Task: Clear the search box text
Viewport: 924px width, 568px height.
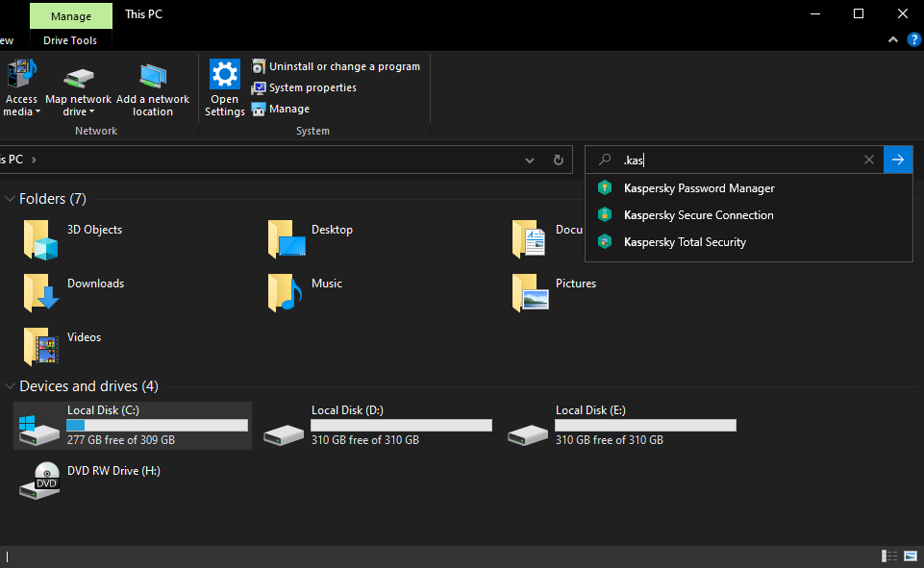Action: [868, 160]
